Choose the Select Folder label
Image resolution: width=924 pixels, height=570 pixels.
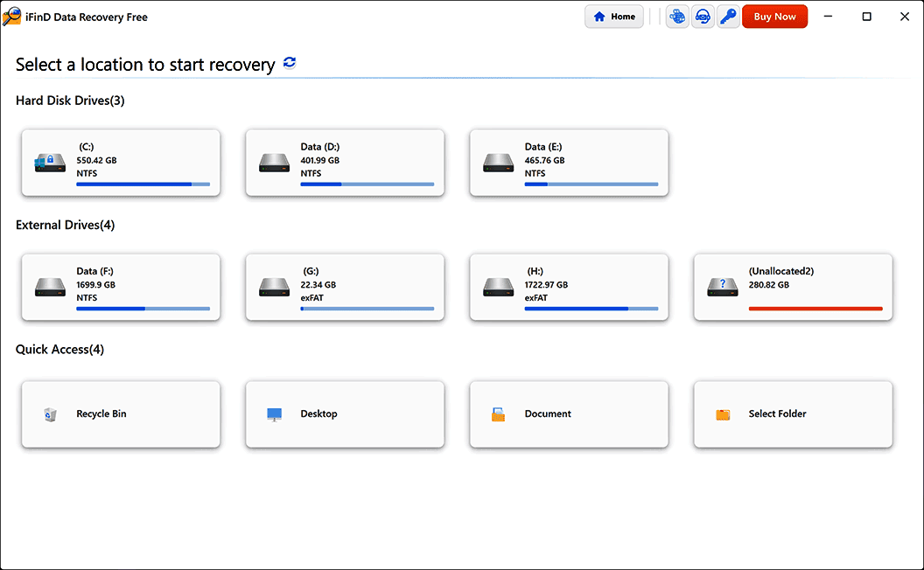[777, 414]
